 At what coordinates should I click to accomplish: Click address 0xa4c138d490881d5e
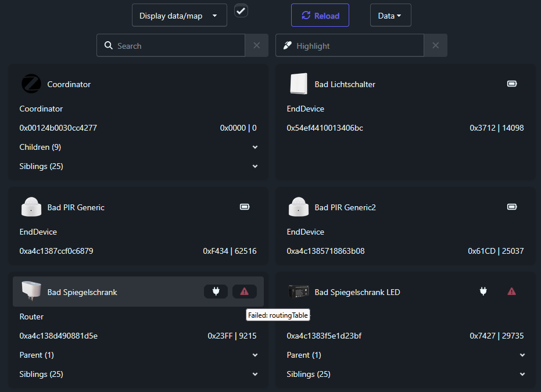click(58, 336)
